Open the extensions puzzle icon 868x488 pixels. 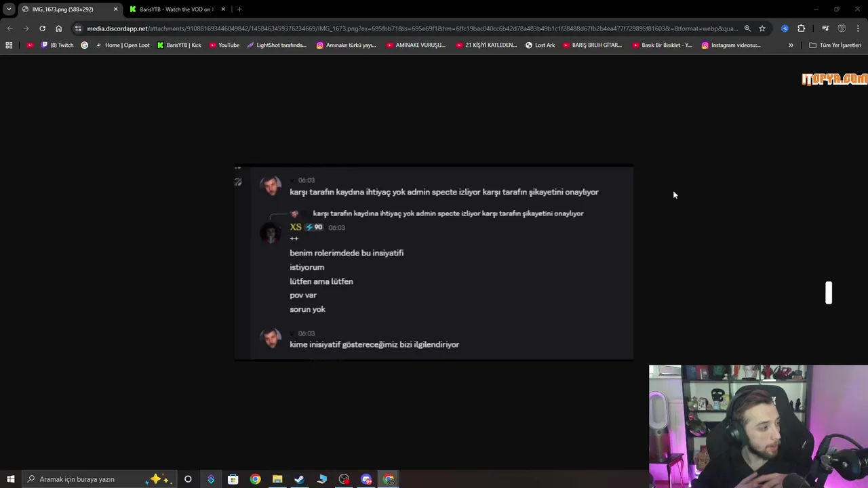click(x=802, y=28)
